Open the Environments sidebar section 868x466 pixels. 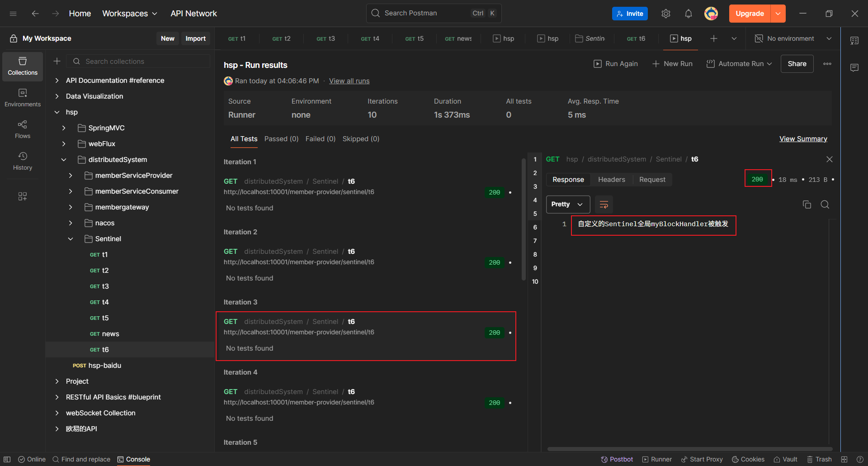coord(23,98)
